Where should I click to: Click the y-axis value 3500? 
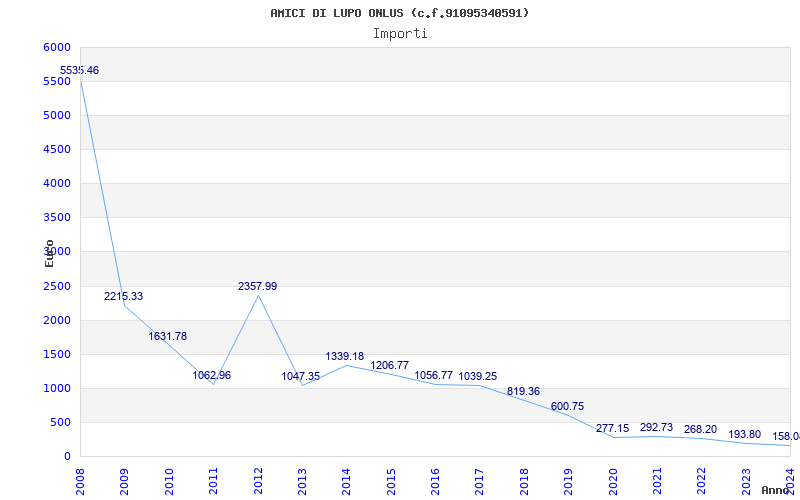[x=57, y=217]
